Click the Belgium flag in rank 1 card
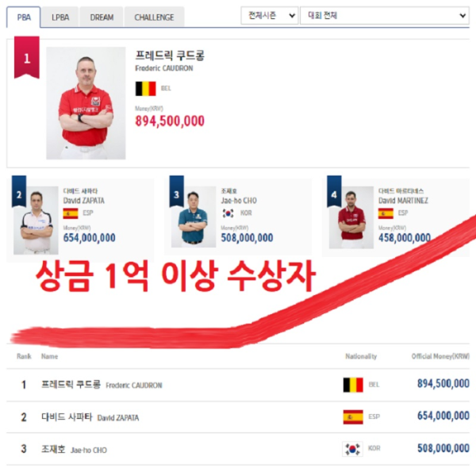The height and width of the screenshot is (476, 476). (146, 88)
